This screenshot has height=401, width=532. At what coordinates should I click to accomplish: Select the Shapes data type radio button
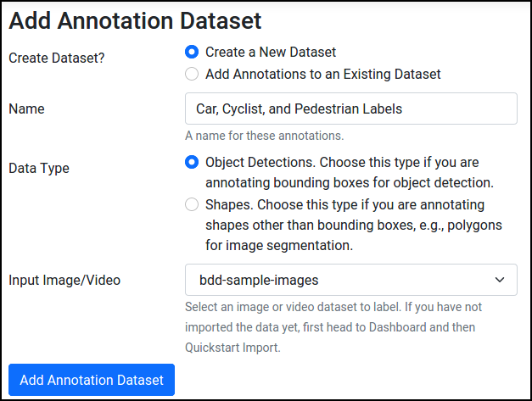pyautogui.click(x=192, y=204)
